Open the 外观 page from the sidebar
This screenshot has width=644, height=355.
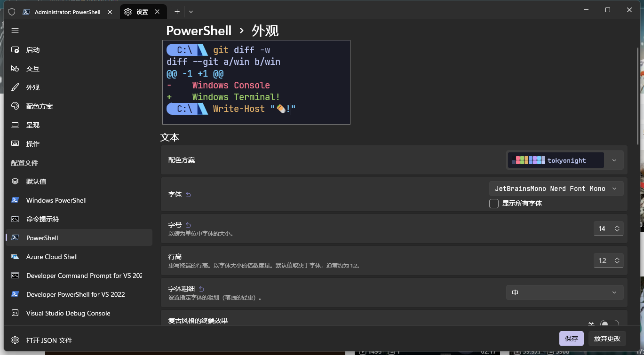coord(79,87)
